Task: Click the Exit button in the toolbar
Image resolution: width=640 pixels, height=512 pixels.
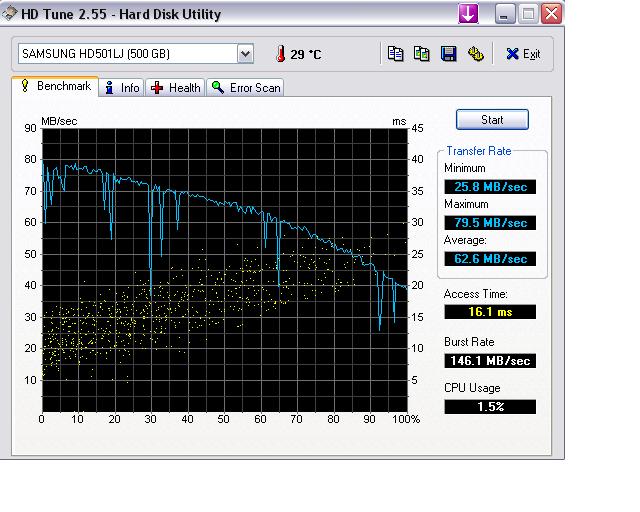Action: click(x=523, y=54)
